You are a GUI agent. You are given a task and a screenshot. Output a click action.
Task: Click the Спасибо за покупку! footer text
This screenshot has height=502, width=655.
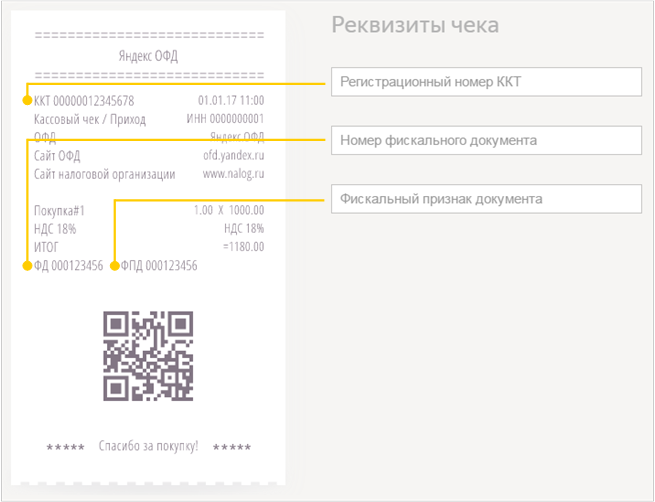(149, 446)
